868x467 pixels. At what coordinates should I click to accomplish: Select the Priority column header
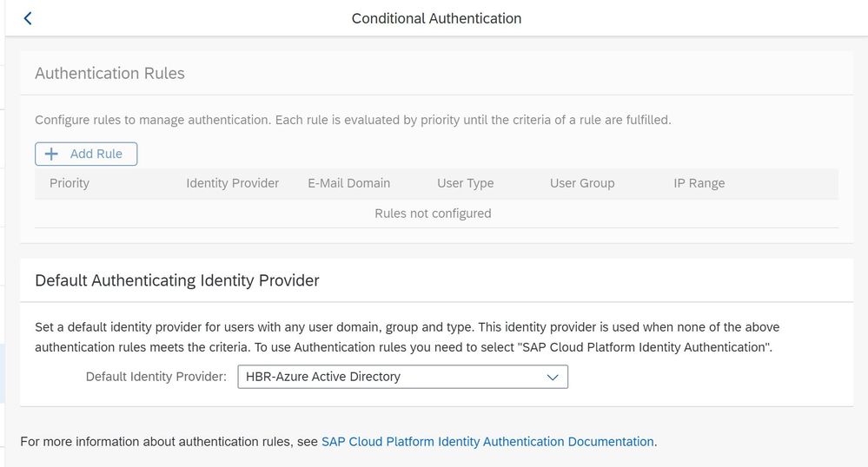tap(70, 183)
